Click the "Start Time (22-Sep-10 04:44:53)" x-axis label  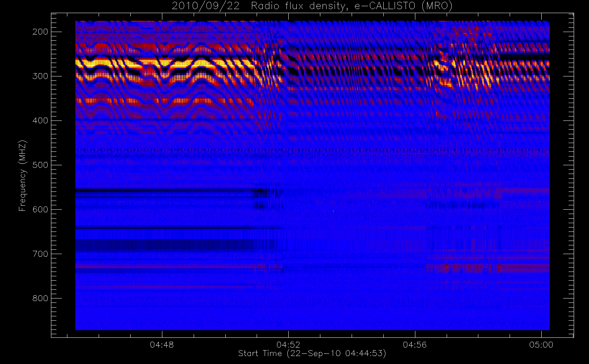click(x=312, y=353)
